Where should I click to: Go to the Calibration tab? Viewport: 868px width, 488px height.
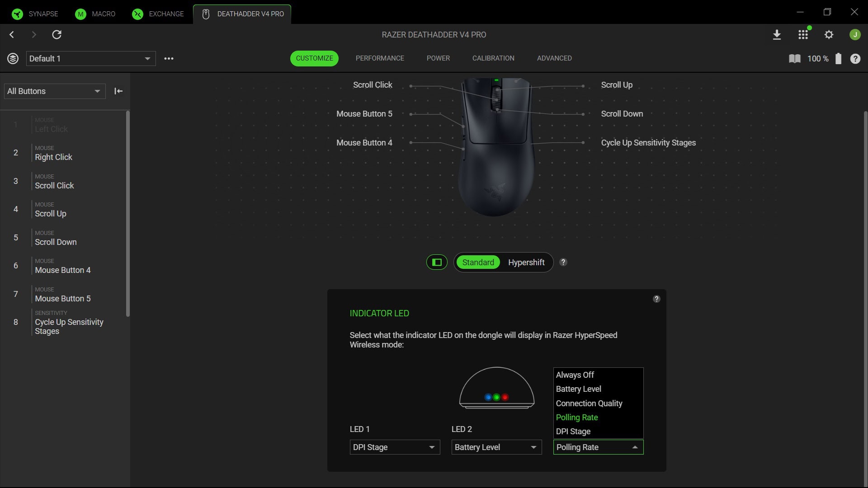pyautogui.click(x=493, y=58)
